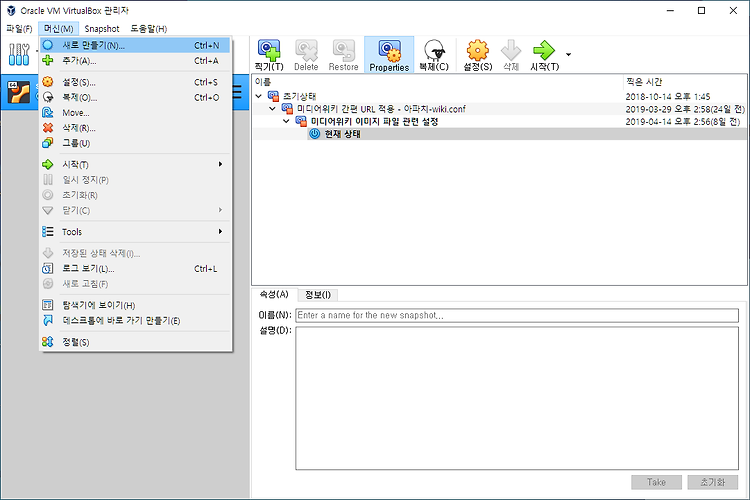Select 복제(O)... in the Machine menu

pos(135,98)
